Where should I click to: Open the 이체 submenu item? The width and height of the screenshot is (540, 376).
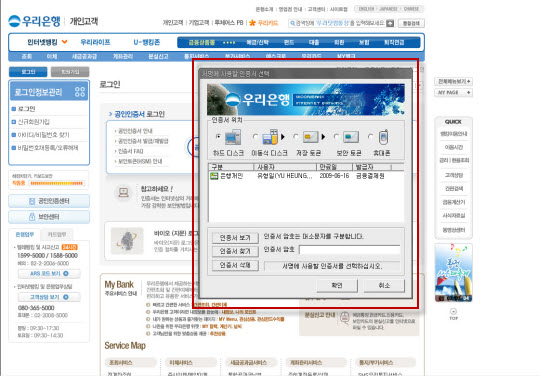(x=52, y=56)
